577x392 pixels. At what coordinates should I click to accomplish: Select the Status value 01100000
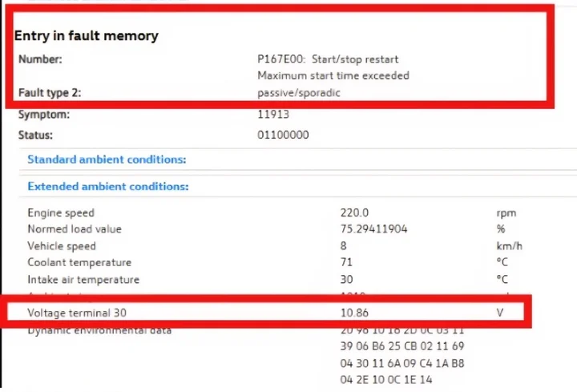click(282, 134)
